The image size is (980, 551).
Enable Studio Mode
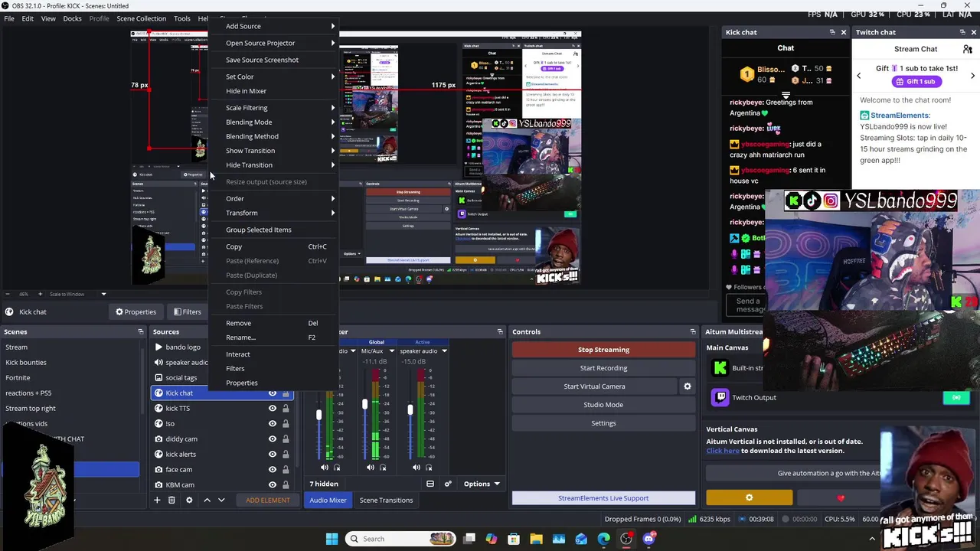click(x=603, y=405)
